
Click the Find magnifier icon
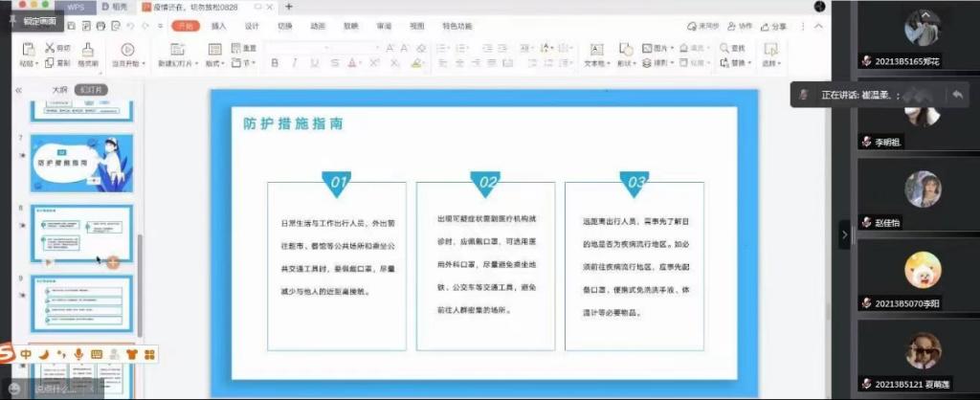[724, 48]
